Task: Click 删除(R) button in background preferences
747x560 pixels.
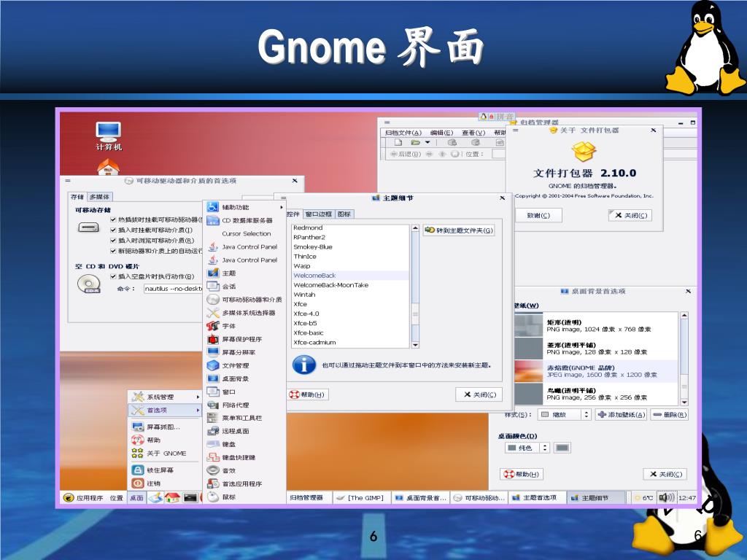Action: tap(670, 415)
